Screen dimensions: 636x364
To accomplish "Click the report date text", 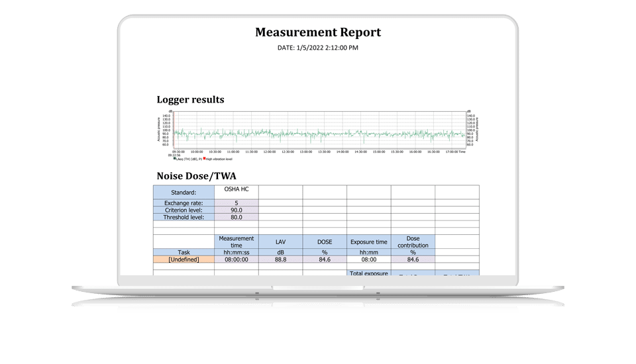I will point(318,48).
